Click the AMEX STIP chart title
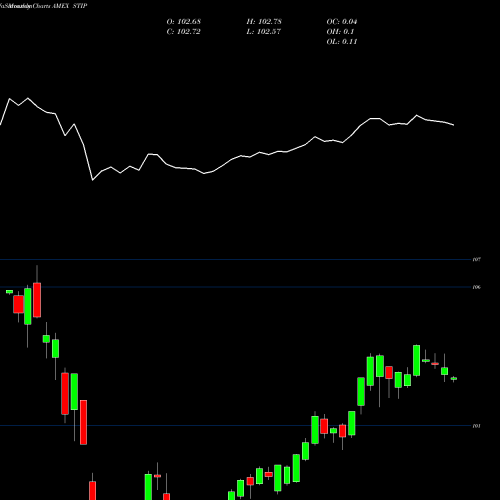The width and height of the screenshot is (500, 500). 70,6
